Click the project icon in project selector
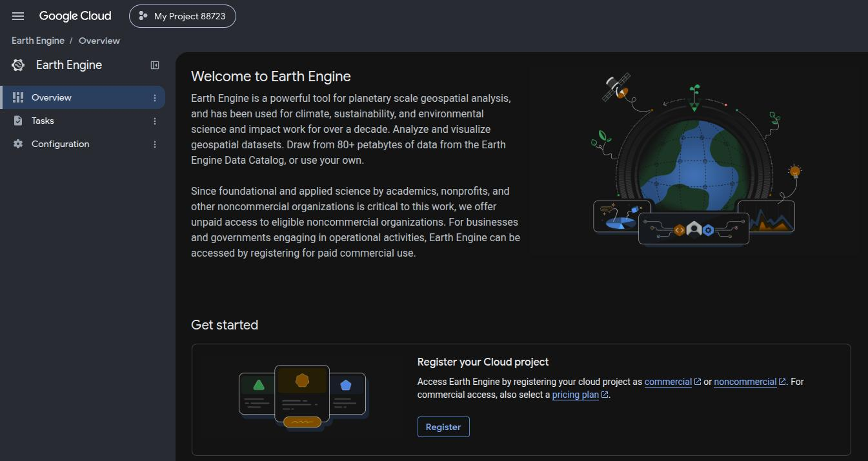 coord(143,16)
